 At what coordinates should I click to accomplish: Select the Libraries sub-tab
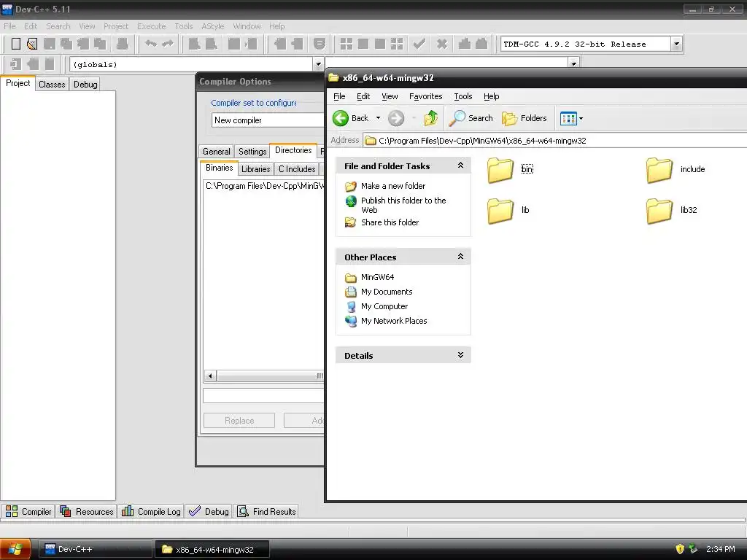click(255, 169)
